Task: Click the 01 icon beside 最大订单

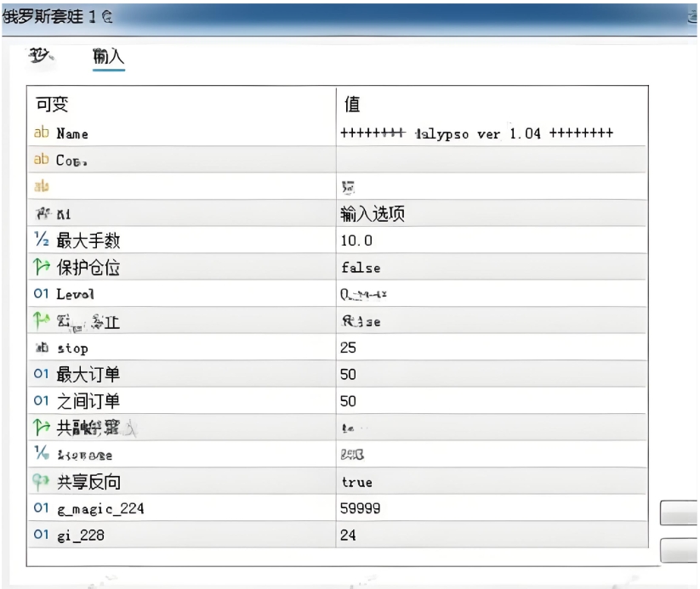Action: pyautogui.click(x=41, y=374)
